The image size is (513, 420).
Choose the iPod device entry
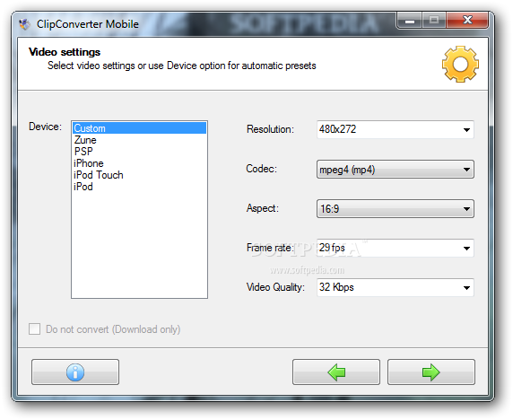[x=139, y=187]
